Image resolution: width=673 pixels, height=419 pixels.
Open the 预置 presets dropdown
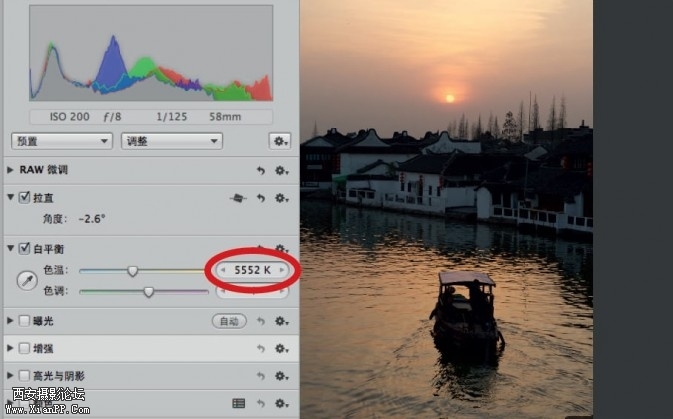(x=61, y=141)
